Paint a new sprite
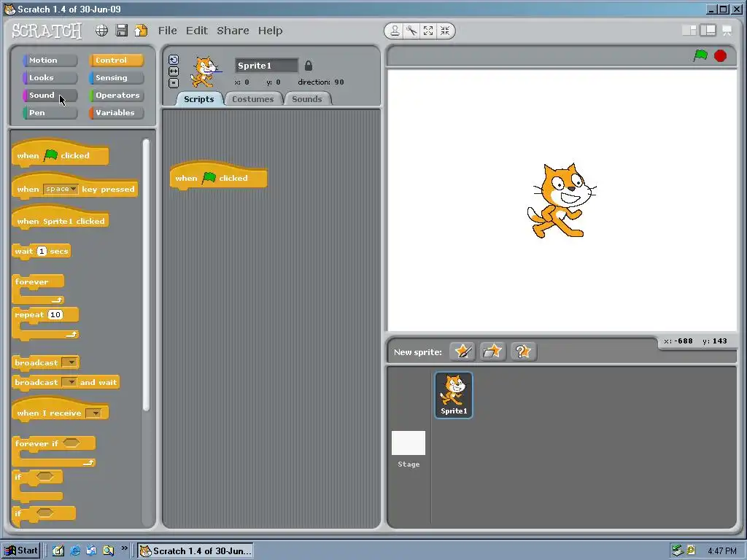The image size is (747, 560). coord(462,352)
